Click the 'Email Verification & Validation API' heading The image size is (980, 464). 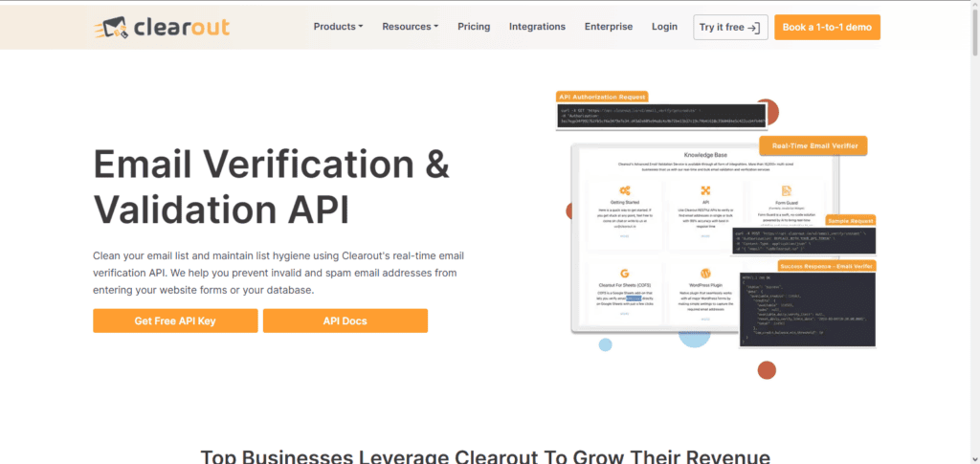click(271, 188)
